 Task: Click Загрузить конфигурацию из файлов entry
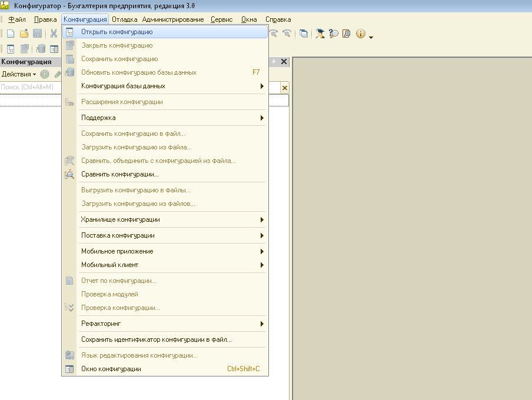(165, 204)
